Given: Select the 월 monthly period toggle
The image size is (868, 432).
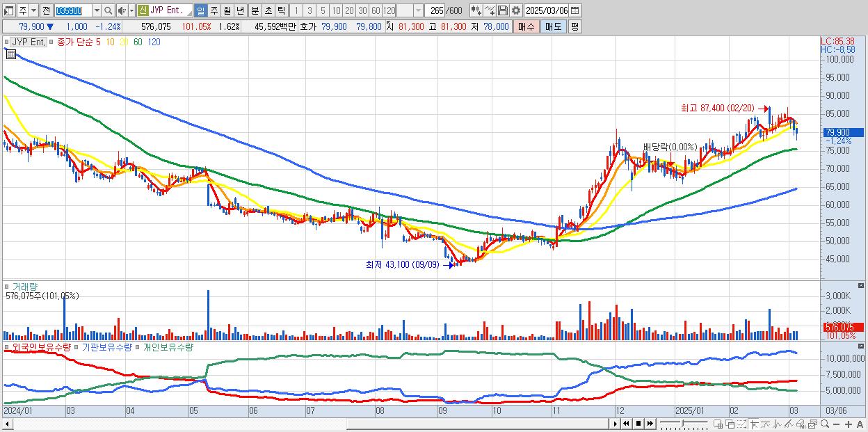Looking at the screenshot, I should (x=227, y=10).
